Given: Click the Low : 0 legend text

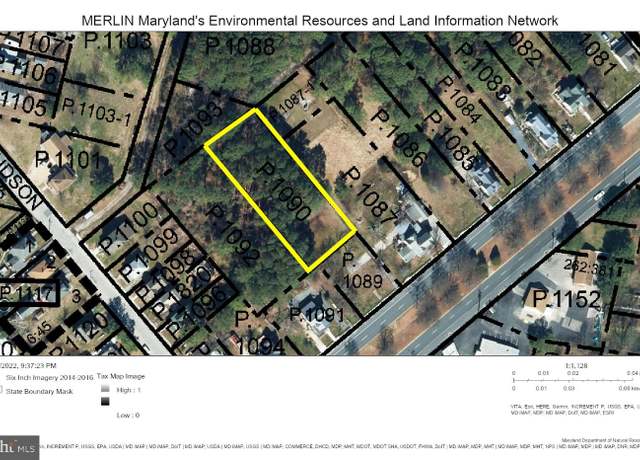Looking at the screenshot, I should pyautogui.click(x=128, y=415).
